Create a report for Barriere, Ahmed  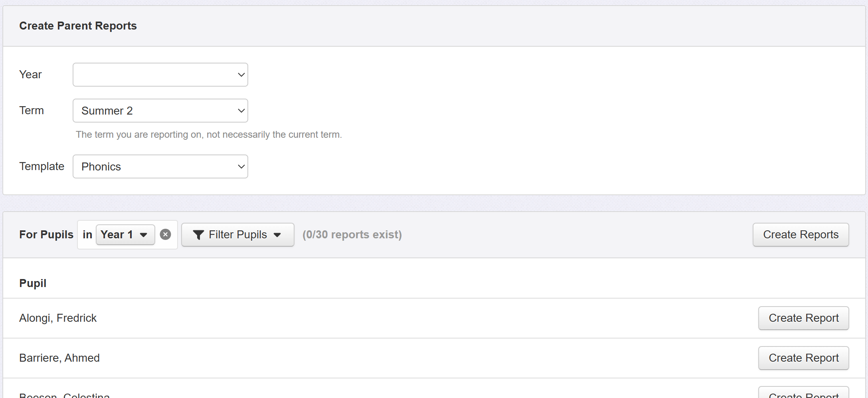[803, 358]
